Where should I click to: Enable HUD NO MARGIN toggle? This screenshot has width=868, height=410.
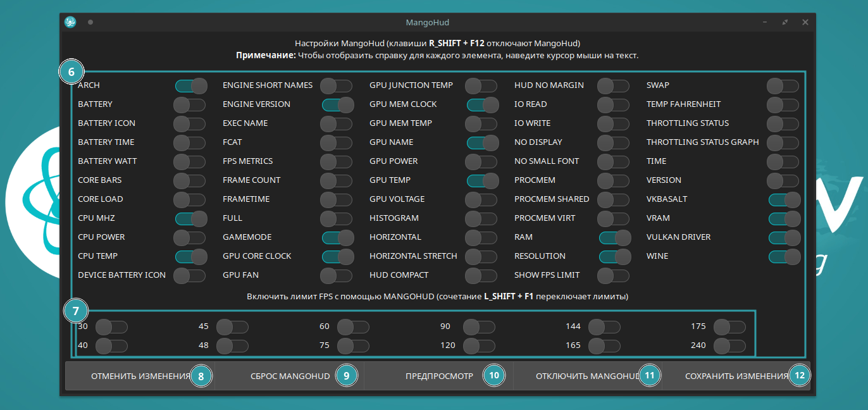point(614,85)
